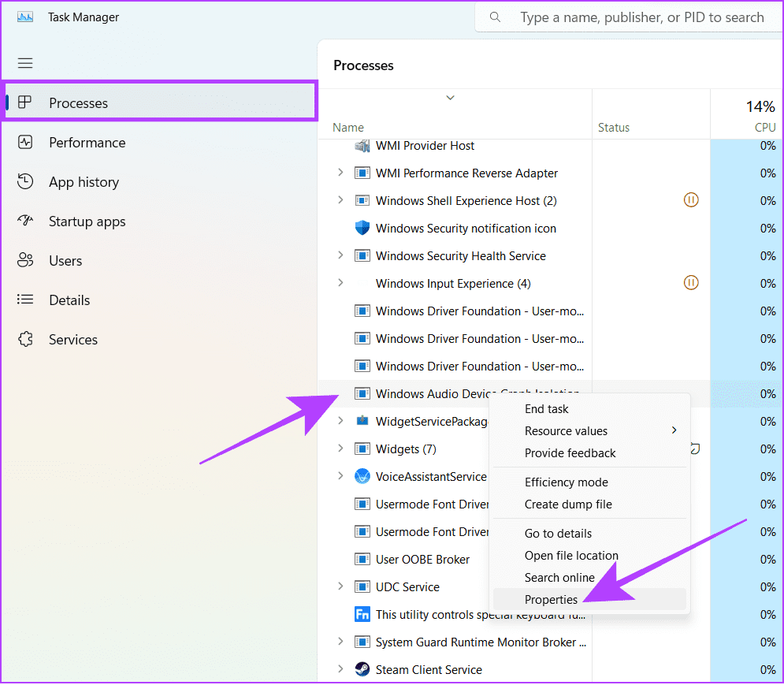Open the hamburger navigation menu
The width and height of the screenshot is (784, 685).
(25, 63)
